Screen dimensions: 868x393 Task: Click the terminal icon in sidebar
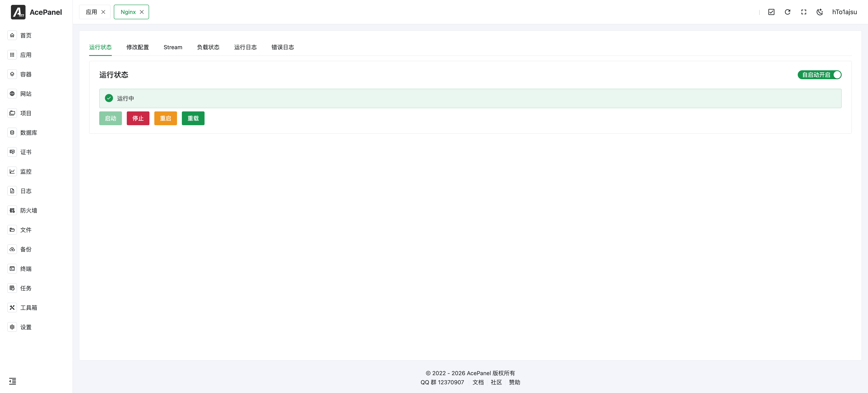click(x=12, y=269)
